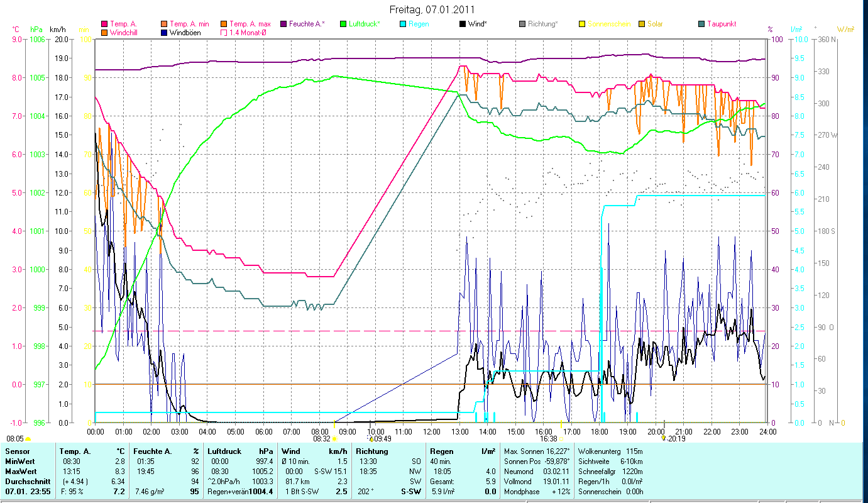Click the pink Temp. A. legend swatch

coord(104,24)
